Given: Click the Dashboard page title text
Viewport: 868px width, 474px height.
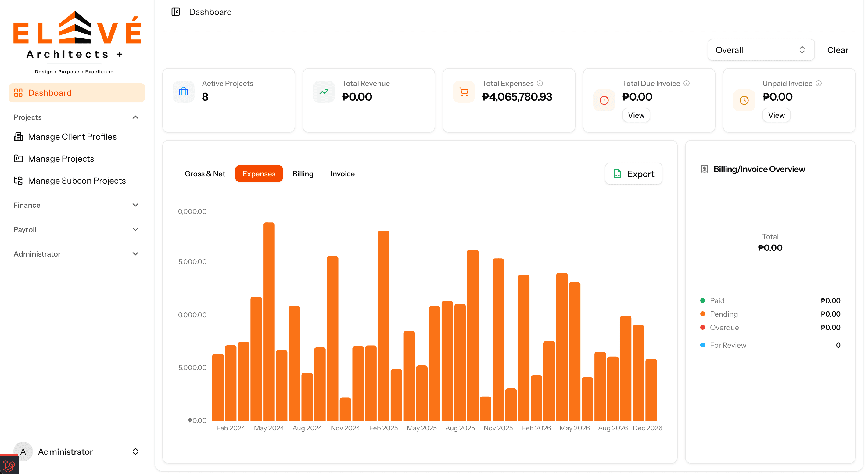Looking at the screenshot, I should 210,12.
